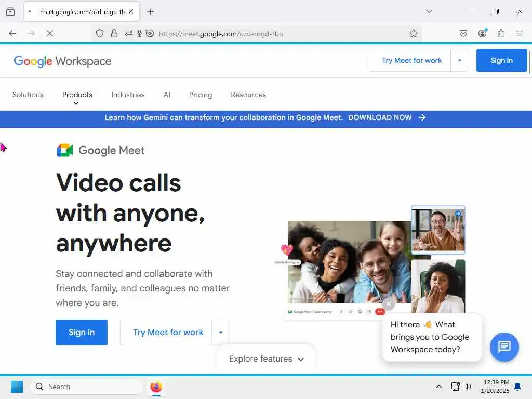Open the list all tabs dropdown
This screenshot has width=532, height=399.
429,11
